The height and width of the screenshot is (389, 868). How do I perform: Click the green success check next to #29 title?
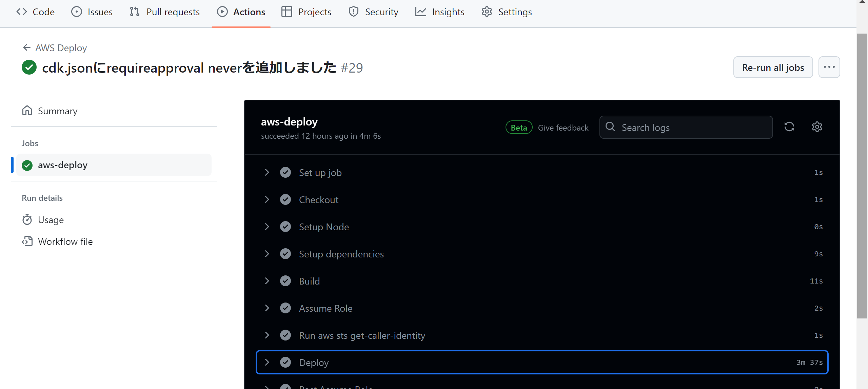29,67
